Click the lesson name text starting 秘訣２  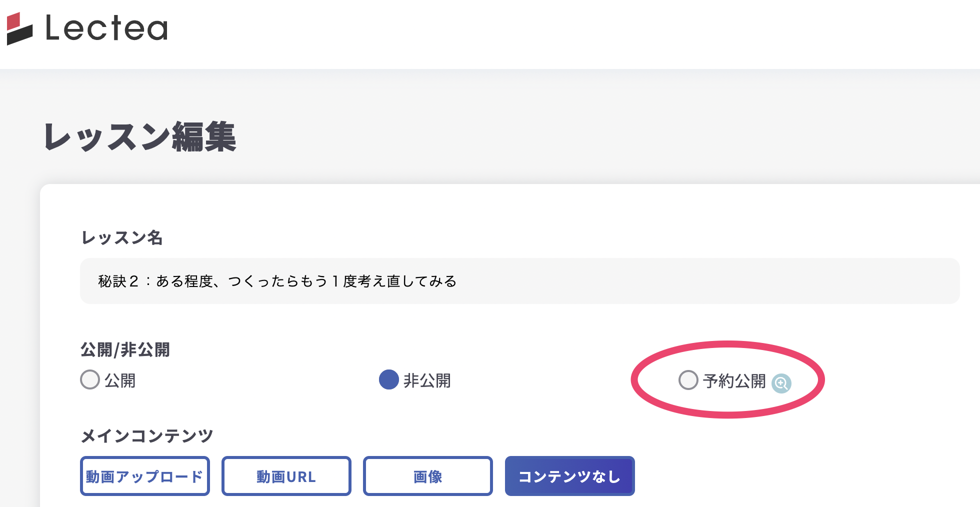point(277,281)
